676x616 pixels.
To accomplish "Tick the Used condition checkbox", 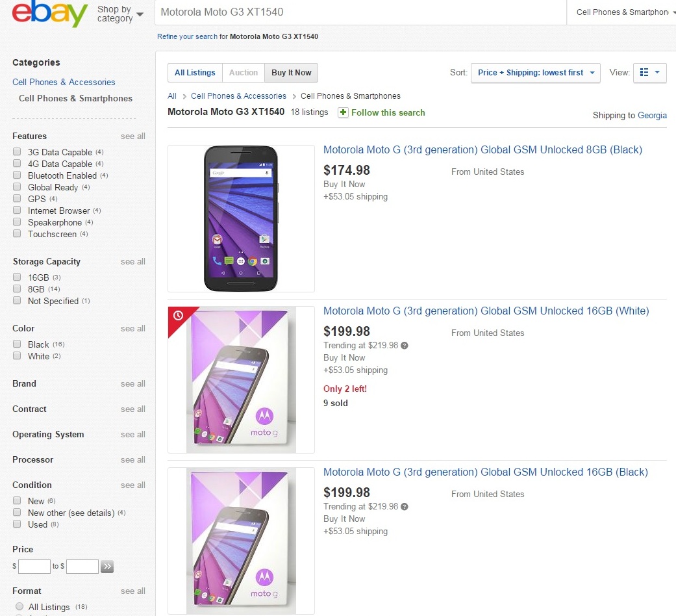I will coord(17,524).
